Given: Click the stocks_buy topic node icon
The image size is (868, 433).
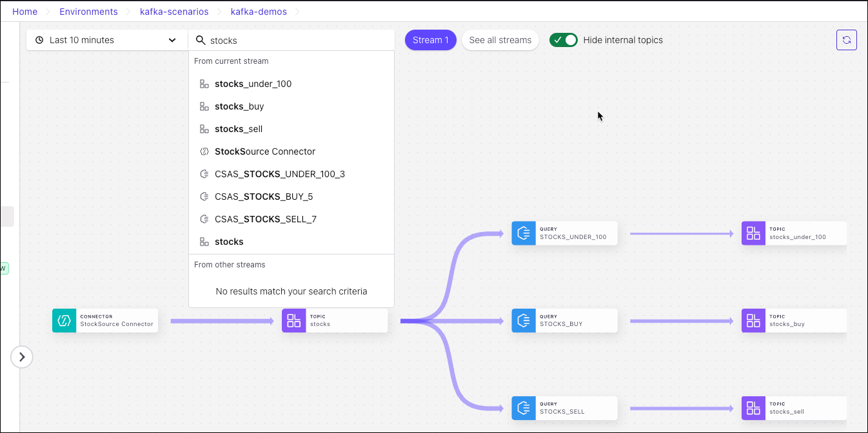Looking at the screenshot, I should 753,321.
